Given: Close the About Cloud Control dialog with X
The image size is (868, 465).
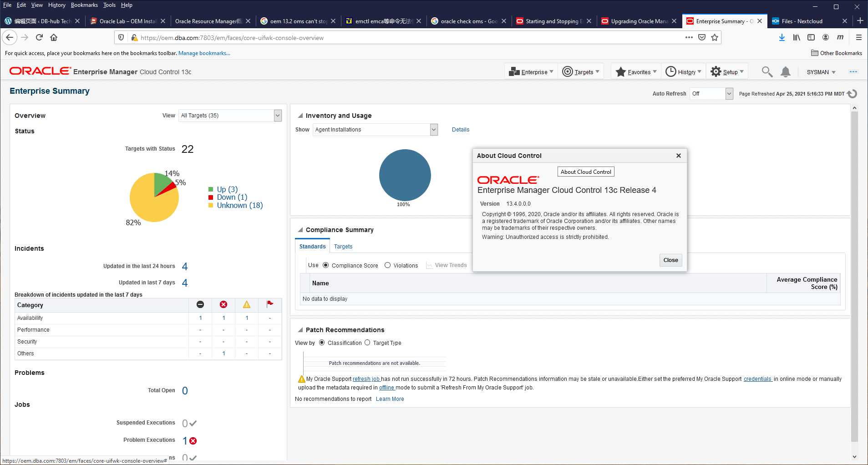Looking at the screenshot, I should 679,156.
